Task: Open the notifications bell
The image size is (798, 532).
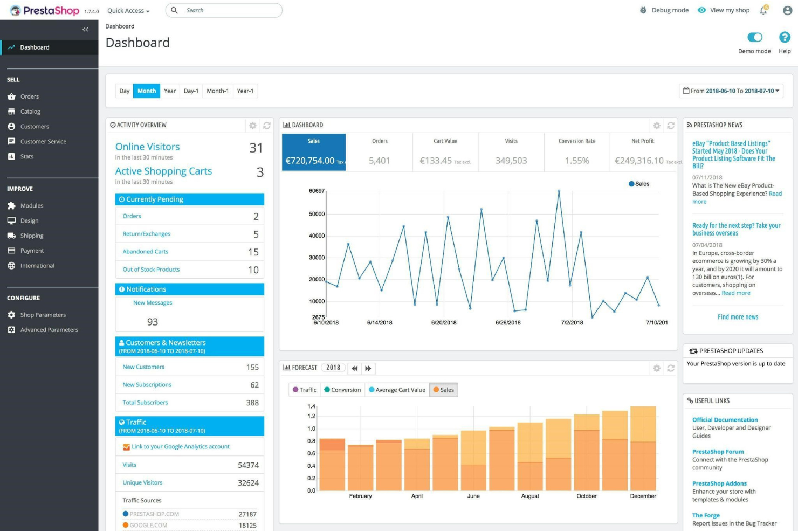Action: coord(763,10)
